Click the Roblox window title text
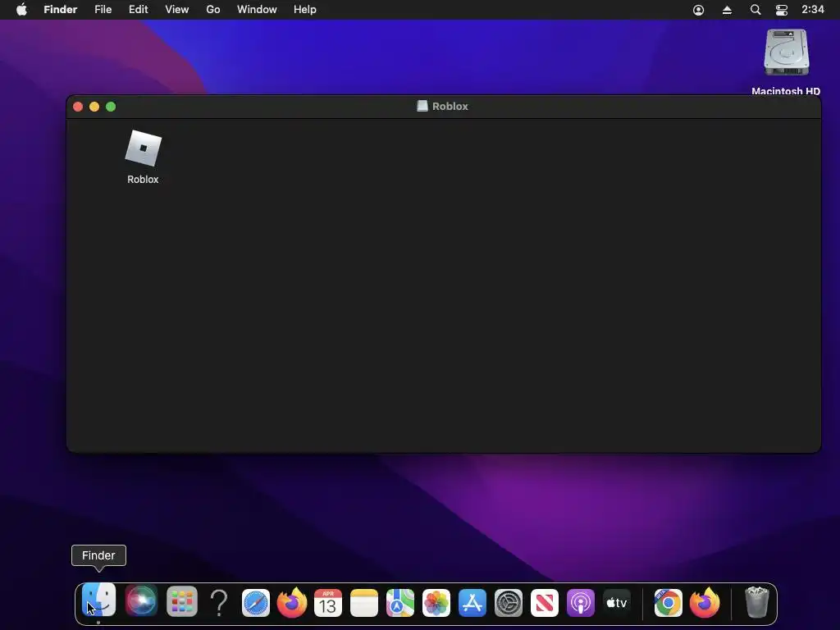The height and width of the screenshot is (630, 840). coord(450,106)
